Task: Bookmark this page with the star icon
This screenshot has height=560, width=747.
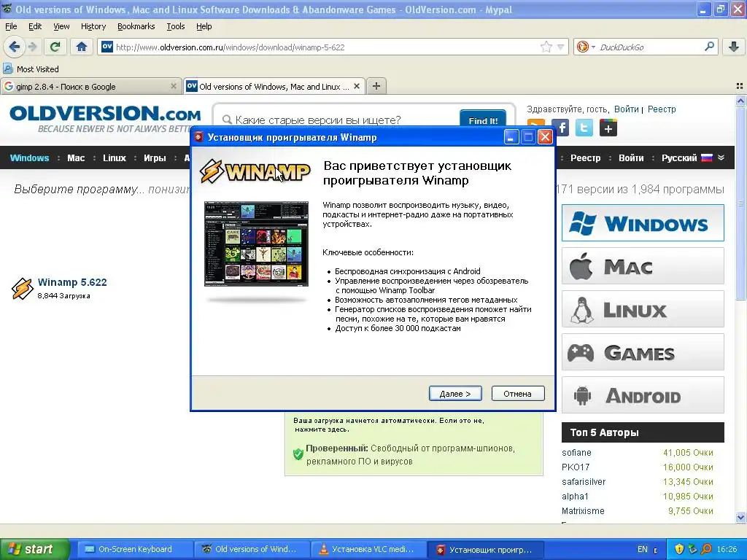Action: click(x=546, y=47)
